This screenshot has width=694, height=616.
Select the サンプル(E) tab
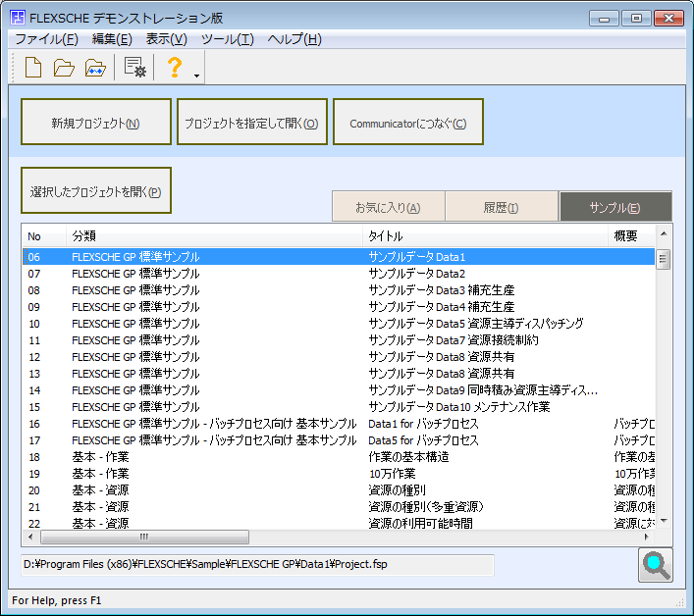point(614,207)
